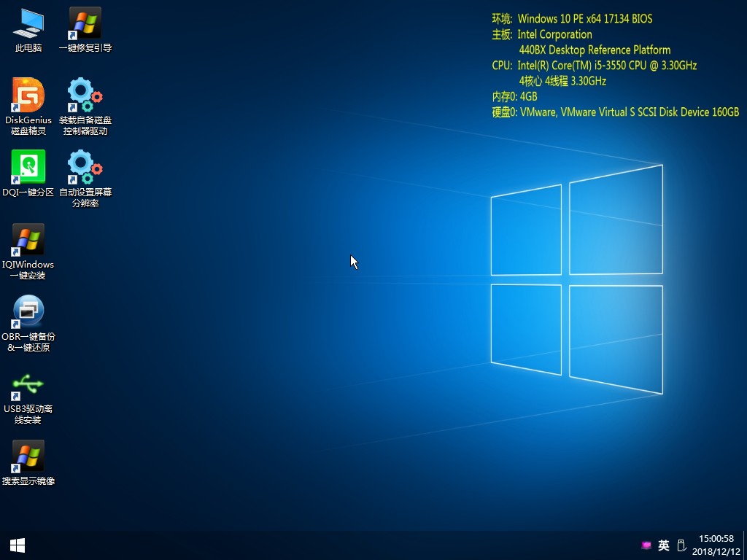Open the 此电脑 desktop icon

coord(28,29)
